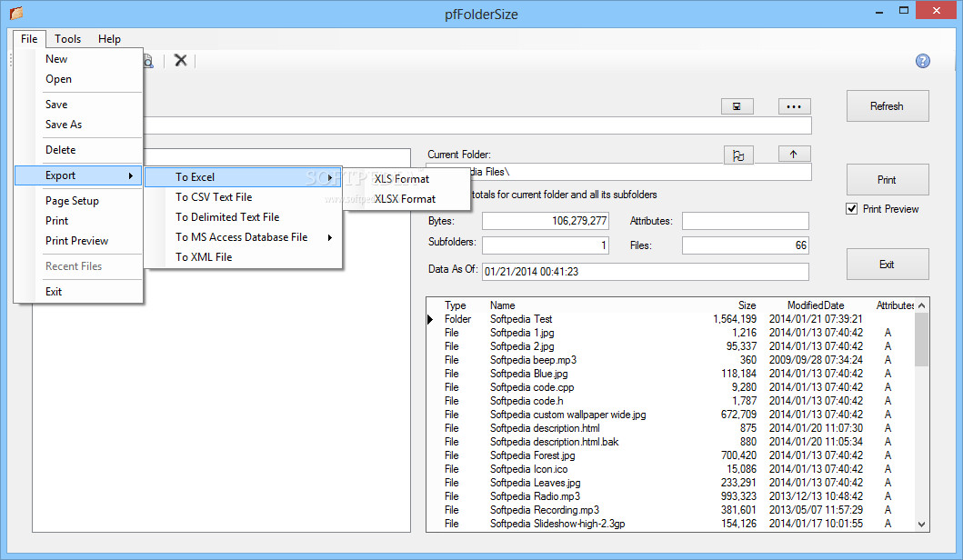Click the Current Folder path field
963x560 pixels.
tap(619, 172)
